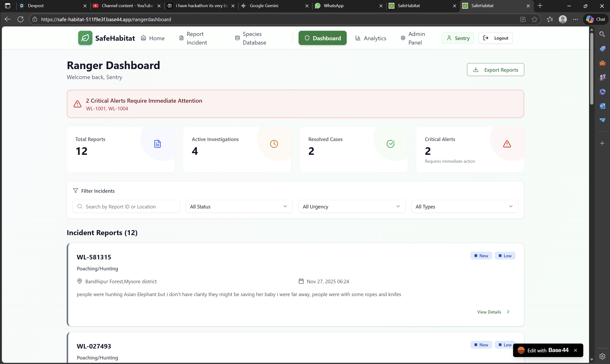This screenshot has height=364, width=610.
Task: Click Export Reports button
Action: pyautogui.click(x=495, y=70)
